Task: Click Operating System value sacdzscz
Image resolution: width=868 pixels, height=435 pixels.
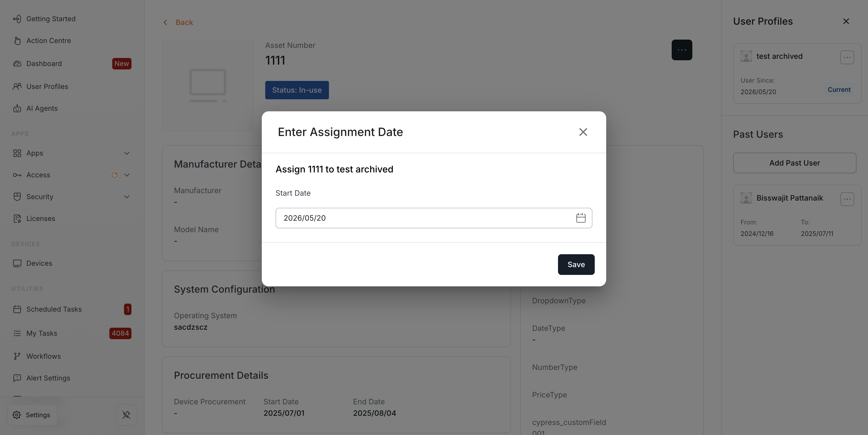Action: [191, 327]
